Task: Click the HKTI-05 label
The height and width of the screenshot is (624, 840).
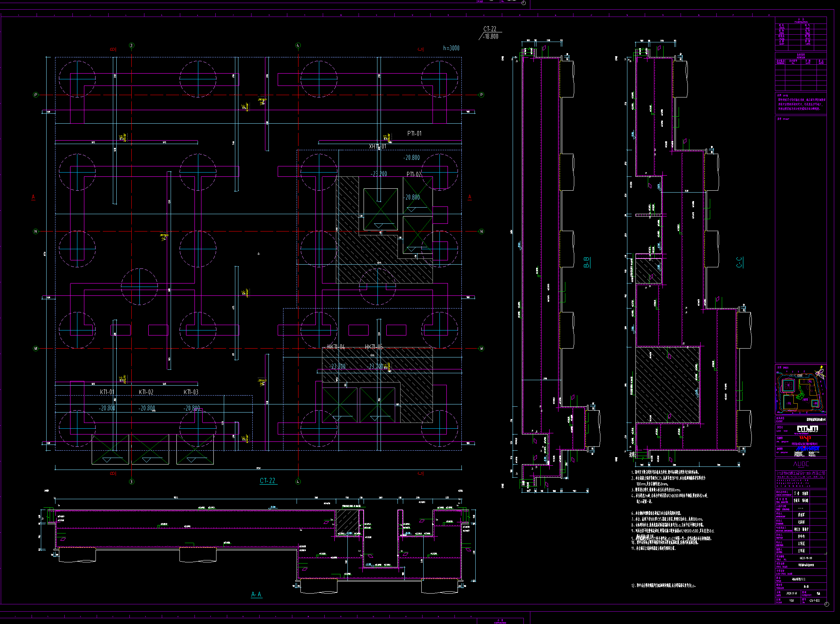Action: tap(374, 347)
